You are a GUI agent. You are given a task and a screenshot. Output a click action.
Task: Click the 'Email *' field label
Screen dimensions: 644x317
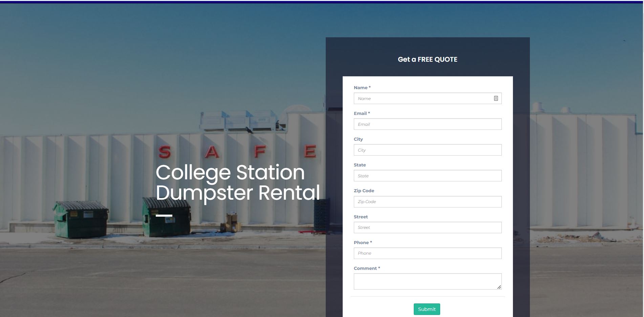tap(362, 113)
